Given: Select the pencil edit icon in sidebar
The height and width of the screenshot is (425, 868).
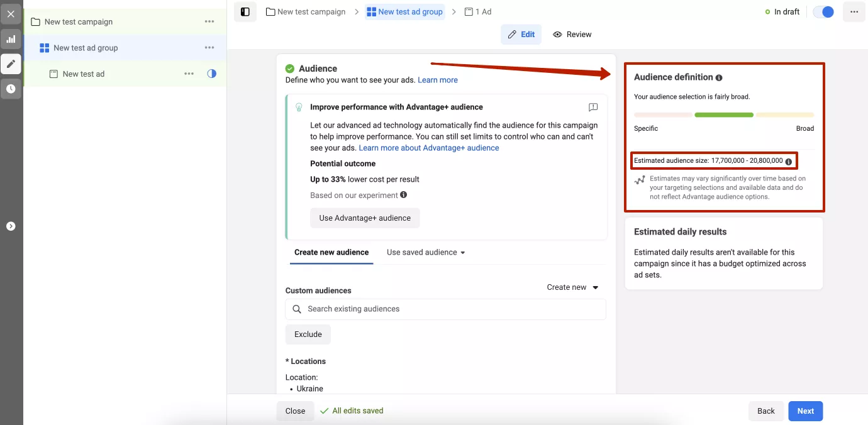Looking at the screenshot, I should click(11, 64).
